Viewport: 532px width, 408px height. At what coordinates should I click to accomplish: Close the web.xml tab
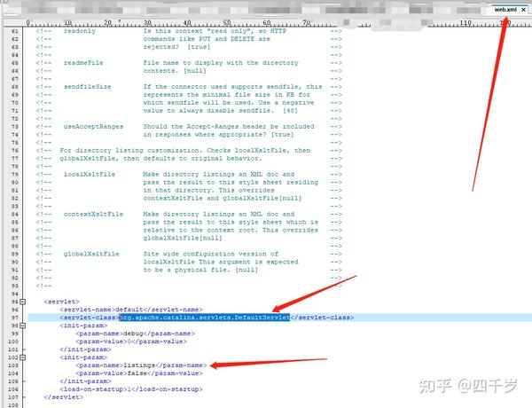click(523, 10)
